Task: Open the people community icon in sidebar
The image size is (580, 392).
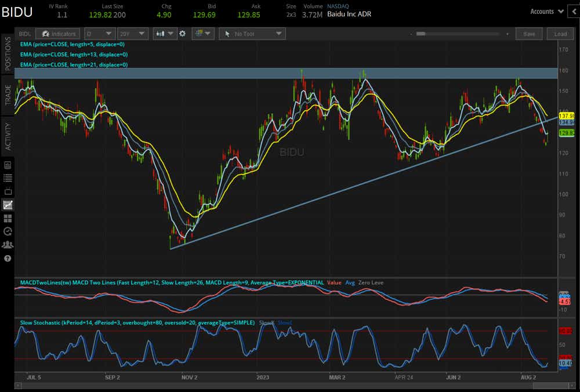Action: pos(8,245)
